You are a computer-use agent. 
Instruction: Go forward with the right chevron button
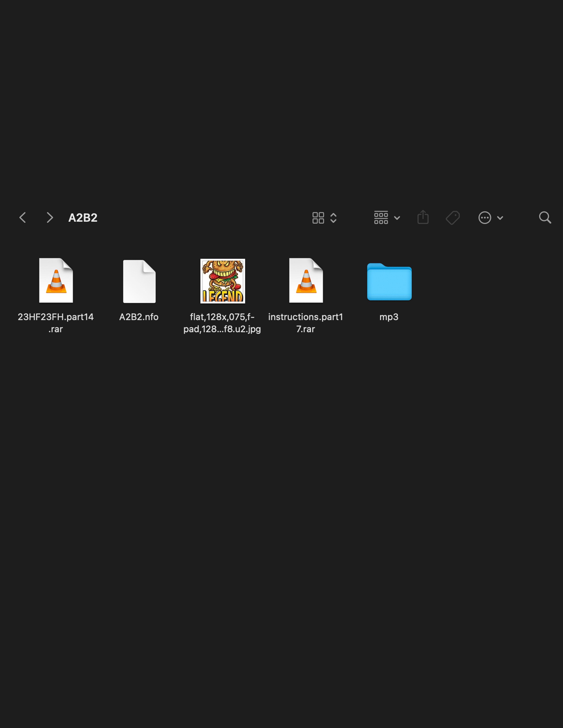50,217
